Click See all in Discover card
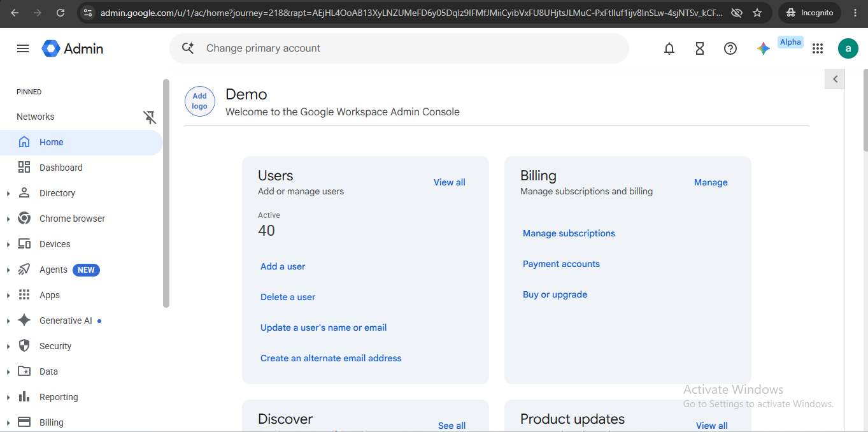The height and width of the screenshot is (432, 868). tap(452, 426)
